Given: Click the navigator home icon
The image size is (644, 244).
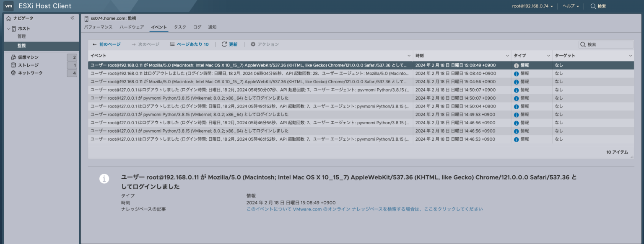Looking at the screenshot, I should (x=9, y=18).
